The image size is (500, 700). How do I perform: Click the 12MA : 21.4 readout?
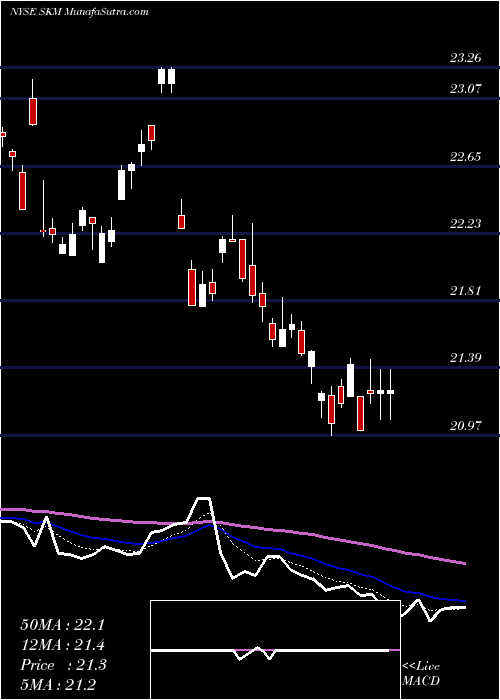(62, 645)
